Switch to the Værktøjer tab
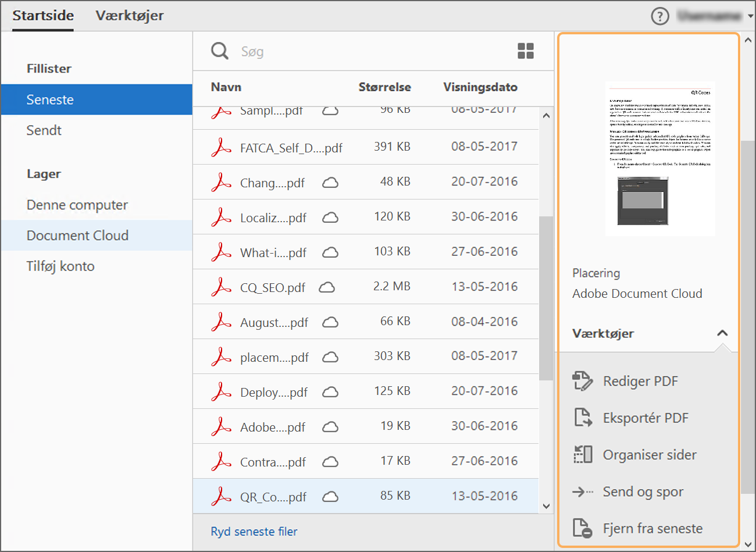This screenshot has height=552, width=756. tap(130, 16)
